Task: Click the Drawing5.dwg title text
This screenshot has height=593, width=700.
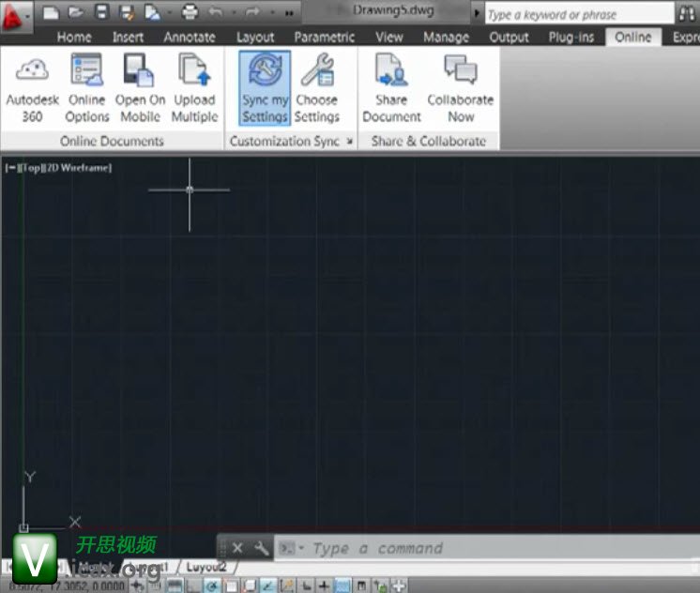Action: pos(393,9)
